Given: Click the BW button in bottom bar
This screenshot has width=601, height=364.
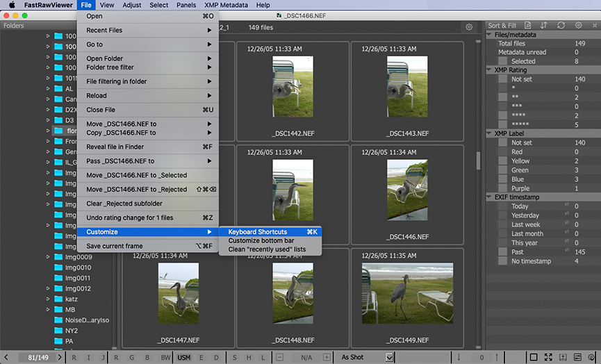Looking at the screenshot, I should pyautogui.click(x=165, y=357).
